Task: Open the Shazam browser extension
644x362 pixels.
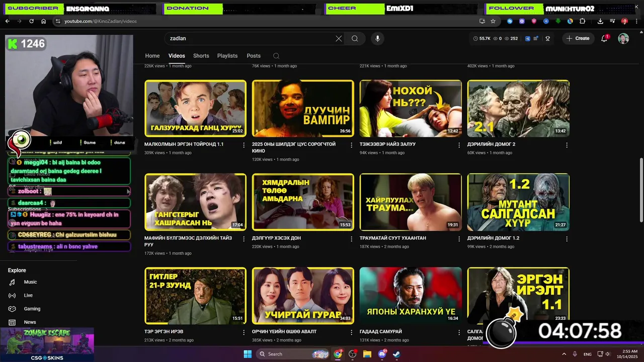Action: pos(510,21)
